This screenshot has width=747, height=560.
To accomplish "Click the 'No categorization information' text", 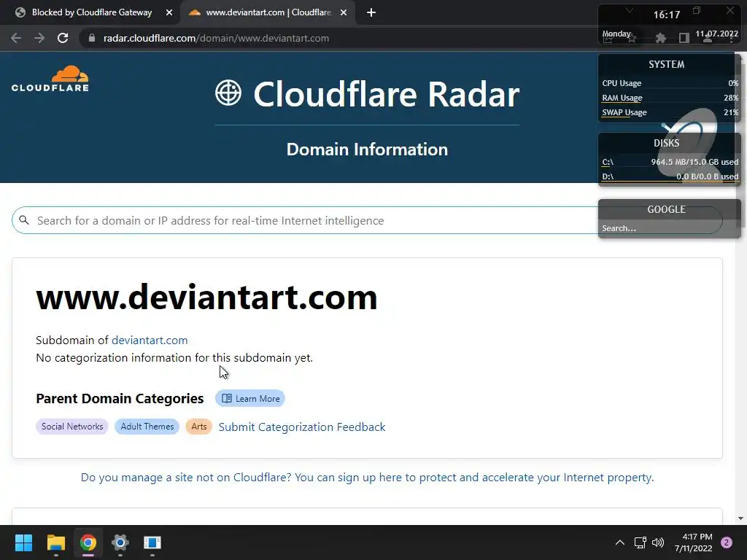I will click(174, 357).
